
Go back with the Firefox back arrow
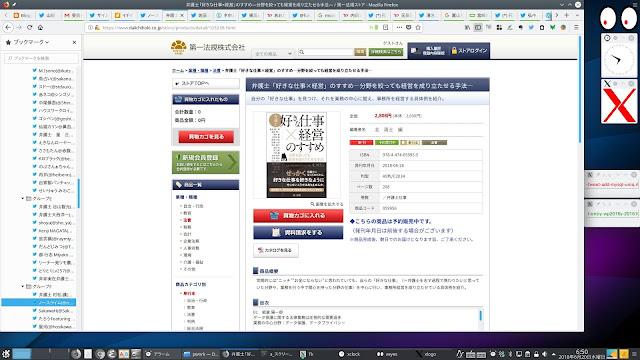8,27
